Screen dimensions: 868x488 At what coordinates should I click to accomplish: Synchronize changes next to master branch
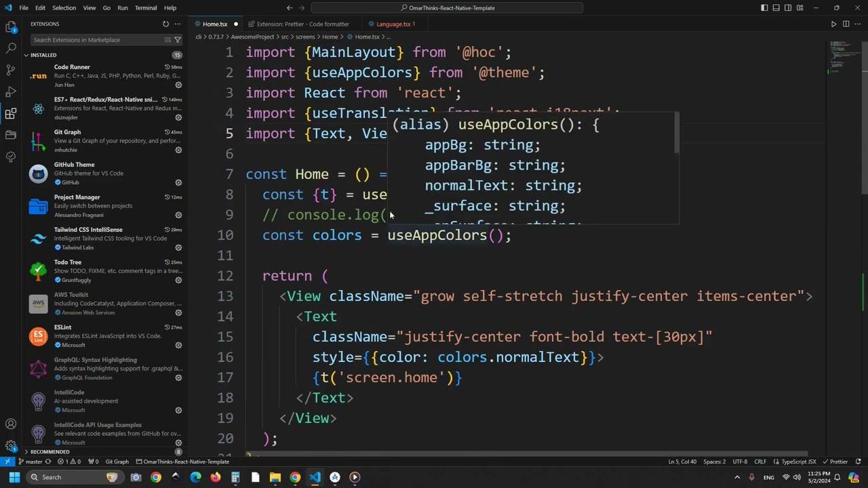pos(47,462)
